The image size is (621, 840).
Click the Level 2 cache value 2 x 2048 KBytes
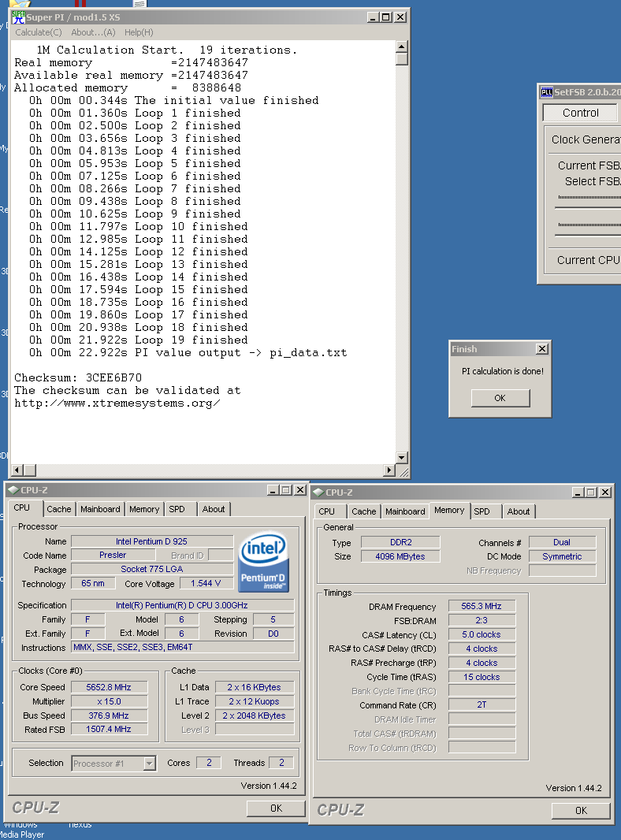[x=255, y=715]
